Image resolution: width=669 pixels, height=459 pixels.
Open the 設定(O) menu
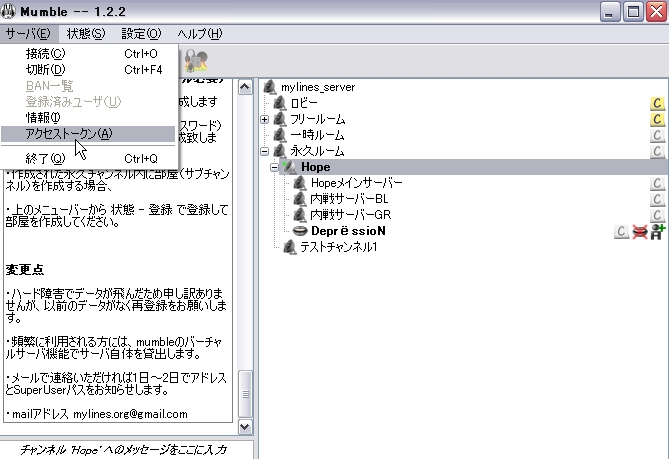(141, 34)
